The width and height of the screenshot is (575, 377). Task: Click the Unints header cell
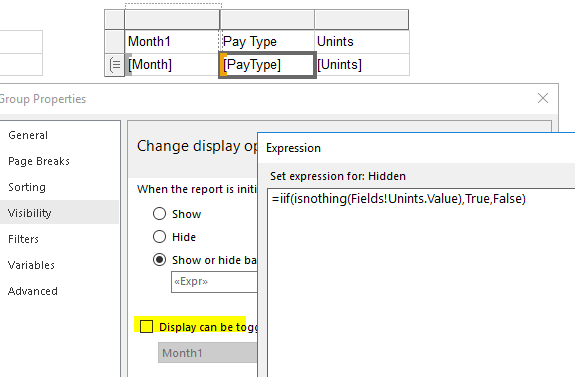click(362, 41)
